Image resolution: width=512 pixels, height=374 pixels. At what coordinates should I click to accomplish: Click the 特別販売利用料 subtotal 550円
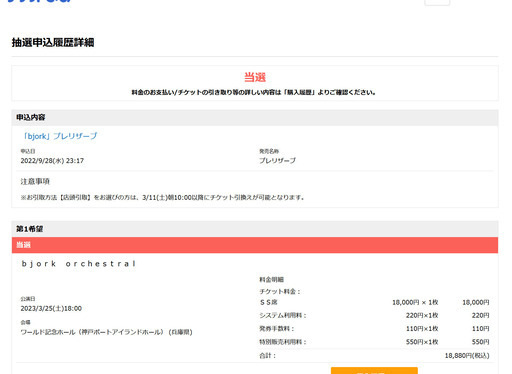click(480, 342)
